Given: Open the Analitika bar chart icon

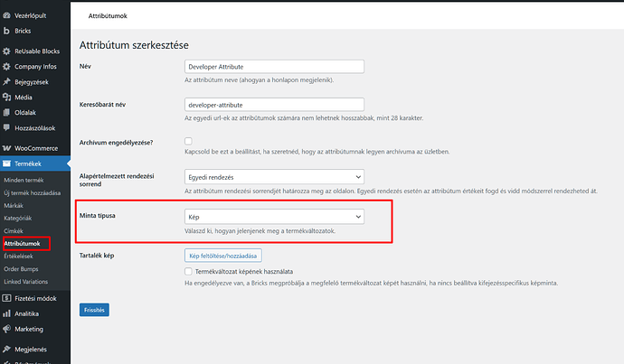Looking at the screenshot, I should pos(6,313).
